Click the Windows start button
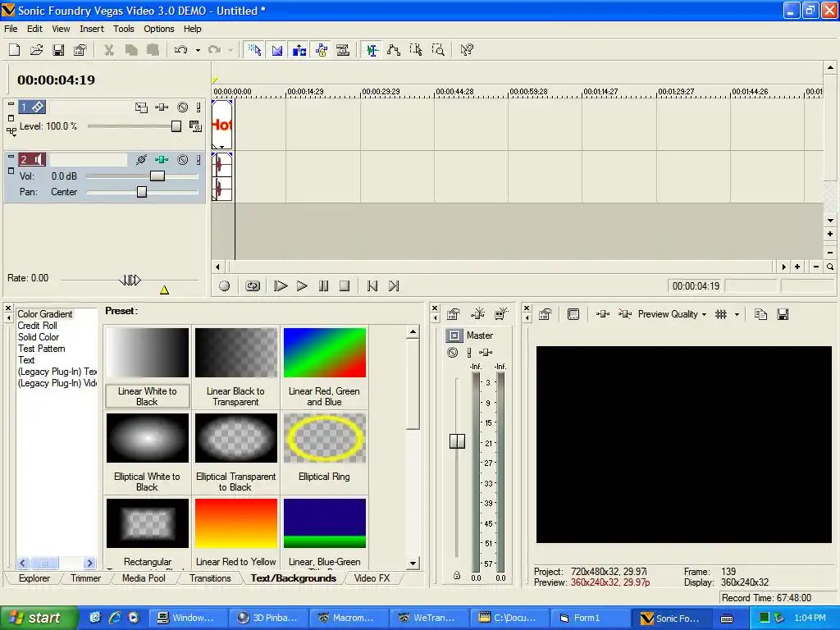The width and height of the screenshot is (840, 630). [x=39, y=618]
